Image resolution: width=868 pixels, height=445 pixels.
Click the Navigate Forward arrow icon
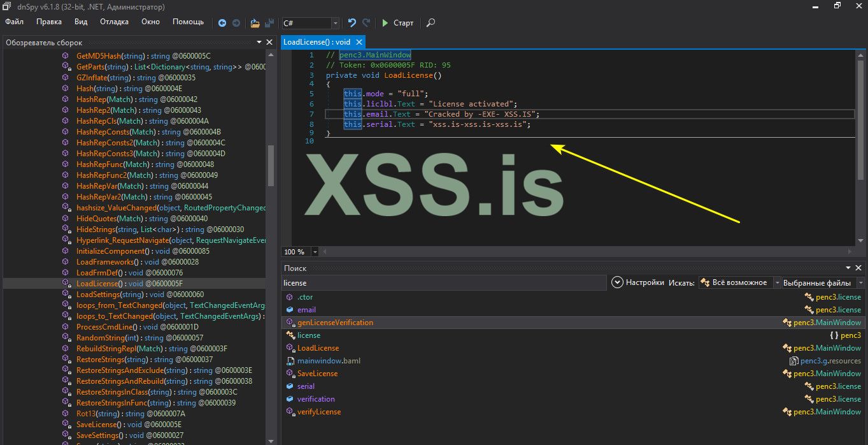click(x=236, y=23)
